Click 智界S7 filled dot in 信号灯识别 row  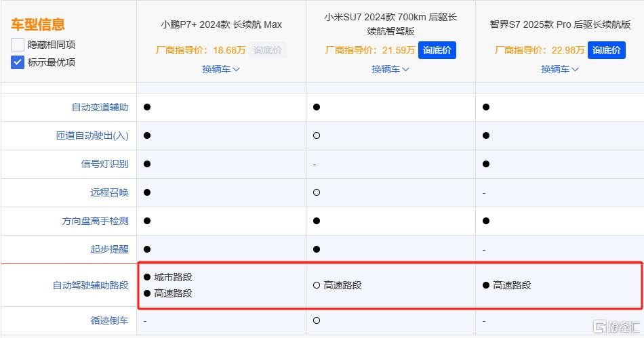coord(486,164)
